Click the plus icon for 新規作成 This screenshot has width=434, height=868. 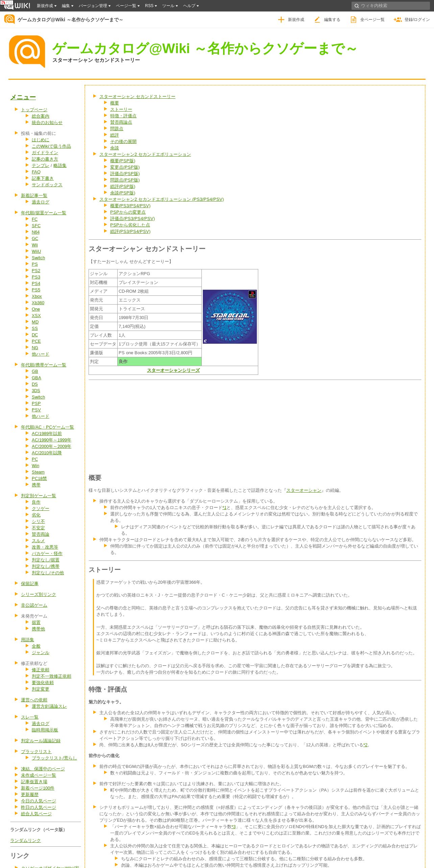click(281, 20)
